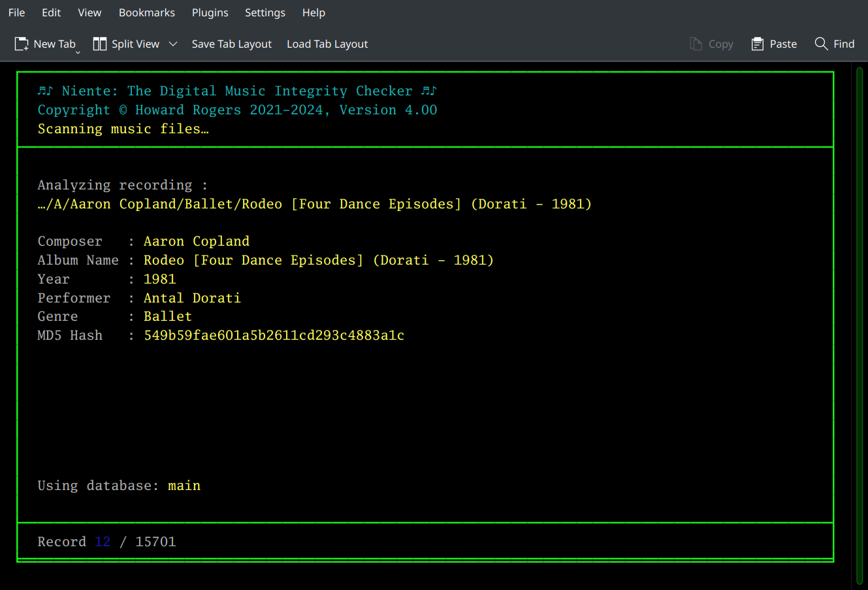The height and width of the screenshot is (590, 868).
Task: Click the Aaron Copland composer text
Action: click(x=196, y=241)
